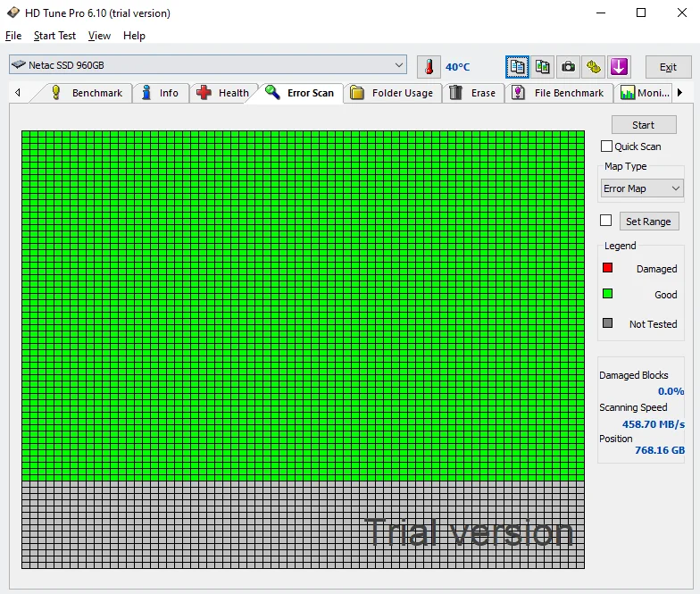Screen dimensions: 700x594
Task: Click the Damaged Blocks label
Action: coord(634,375)
